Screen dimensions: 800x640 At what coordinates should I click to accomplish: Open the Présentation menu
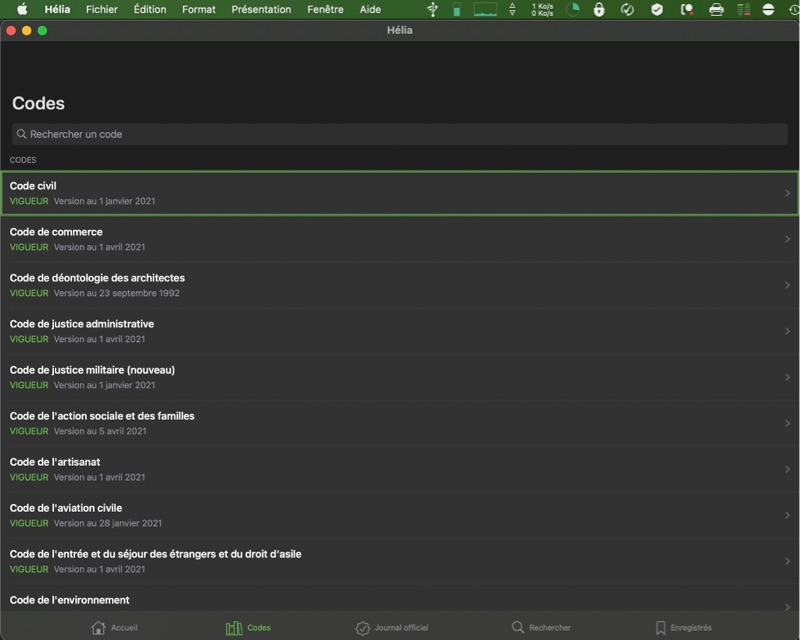tap(261, 10)
